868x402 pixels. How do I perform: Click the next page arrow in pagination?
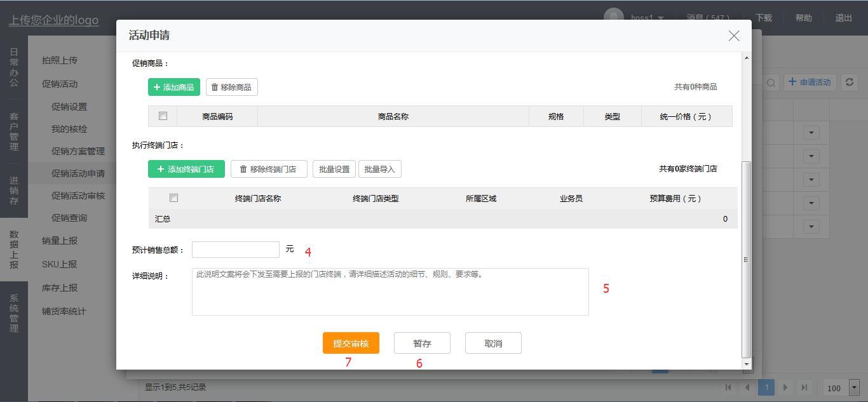tap(785, 387)
